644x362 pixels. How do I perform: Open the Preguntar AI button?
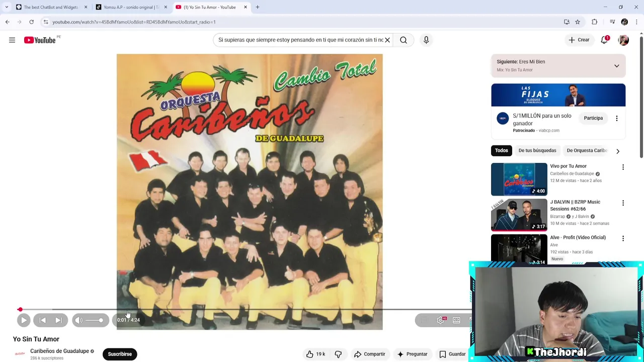[412, 354]
